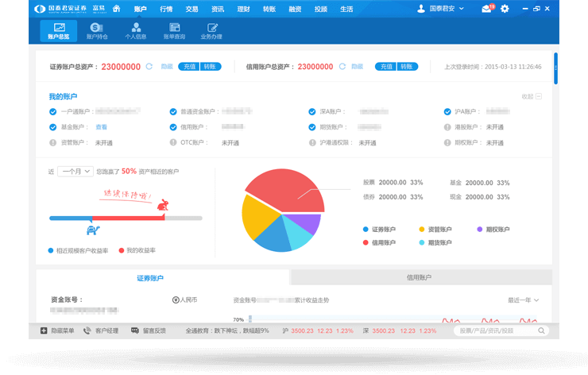
Task: Open the 业务办理 business handling icon
Action: point(211,31)
